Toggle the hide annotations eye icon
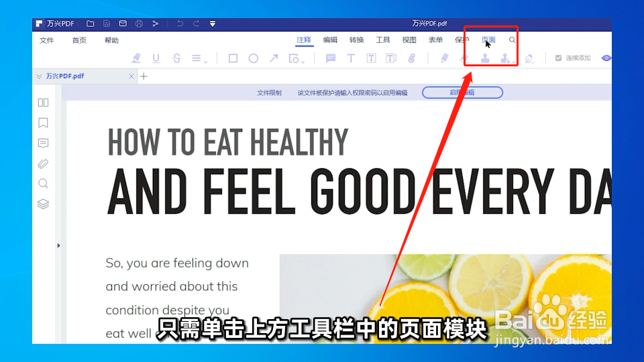Screen dimensions: 644x362 coord(606,58)
